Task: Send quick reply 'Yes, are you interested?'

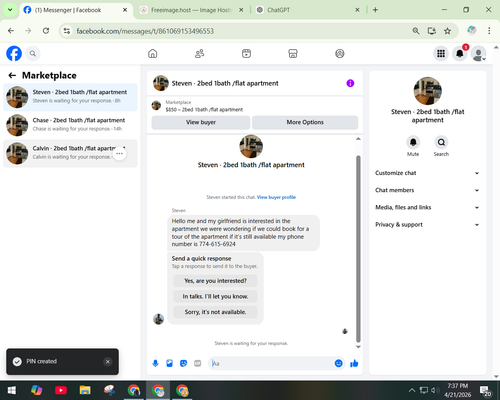Action: [215, 281]
